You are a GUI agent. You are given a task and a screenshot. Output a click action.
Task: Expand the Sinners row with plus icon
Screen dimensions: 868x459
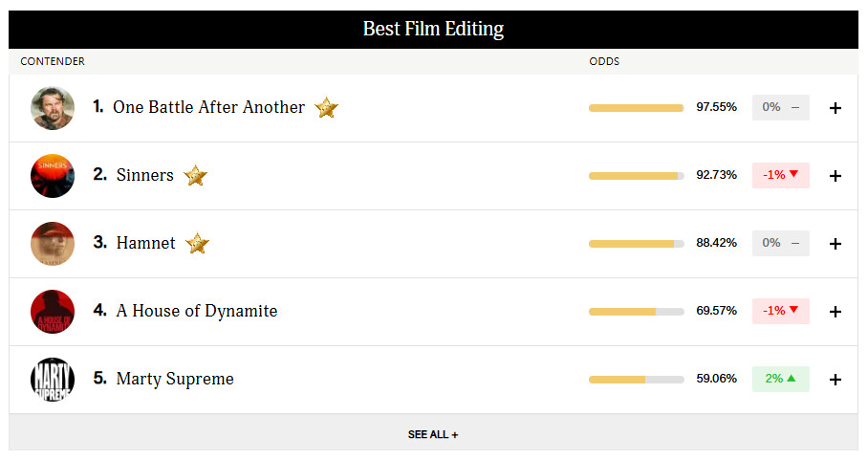[835, 176]
